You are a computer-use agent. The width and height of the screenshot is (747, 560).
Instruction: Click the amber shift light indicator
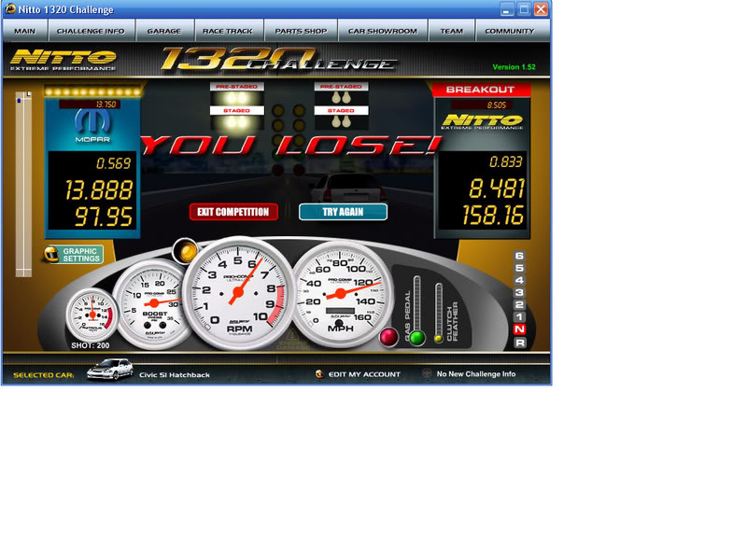185,251
